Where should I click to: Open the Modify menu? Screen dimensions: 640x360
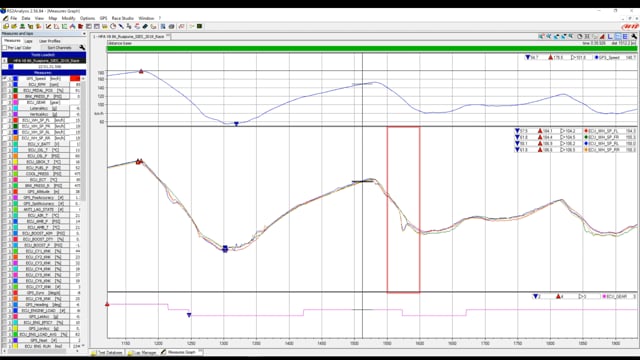coord(68,18)
